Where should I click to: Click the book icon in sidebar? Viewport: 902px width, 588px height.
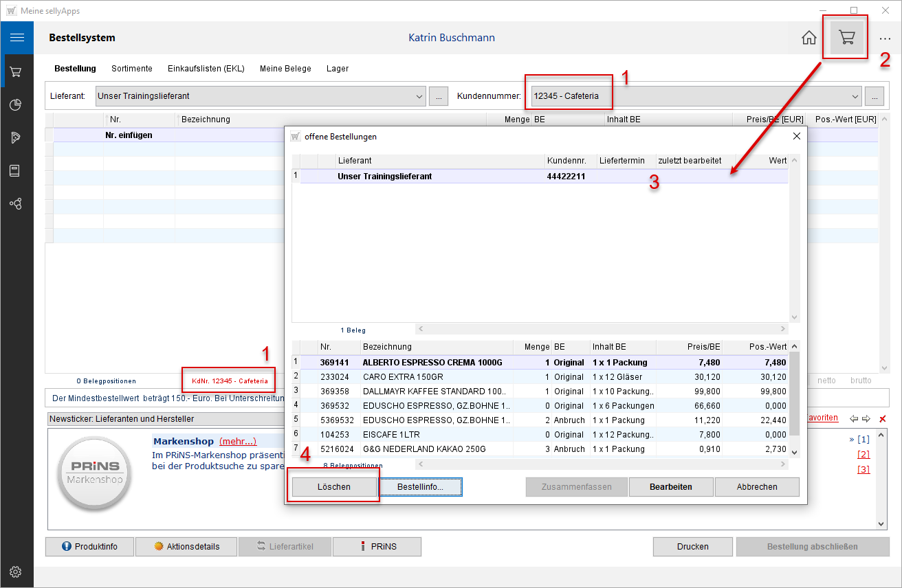pyautogui.click(x=15, y=170)
